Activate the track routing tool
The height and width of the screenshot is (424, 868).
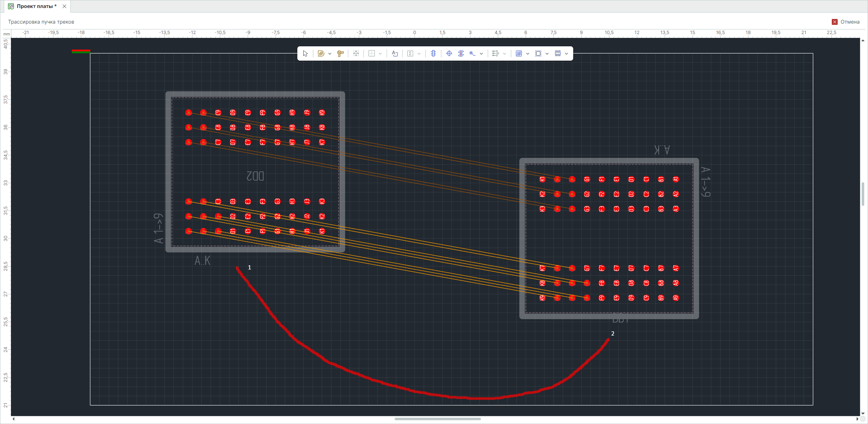(321, 53)
